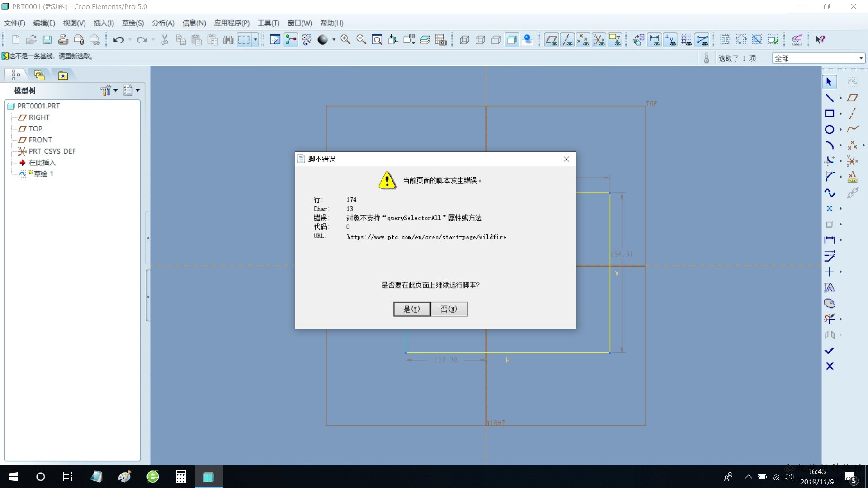Toggle sketch dimensions display
This screenshot has width=868, height=488.
click(x=654, y=40)
